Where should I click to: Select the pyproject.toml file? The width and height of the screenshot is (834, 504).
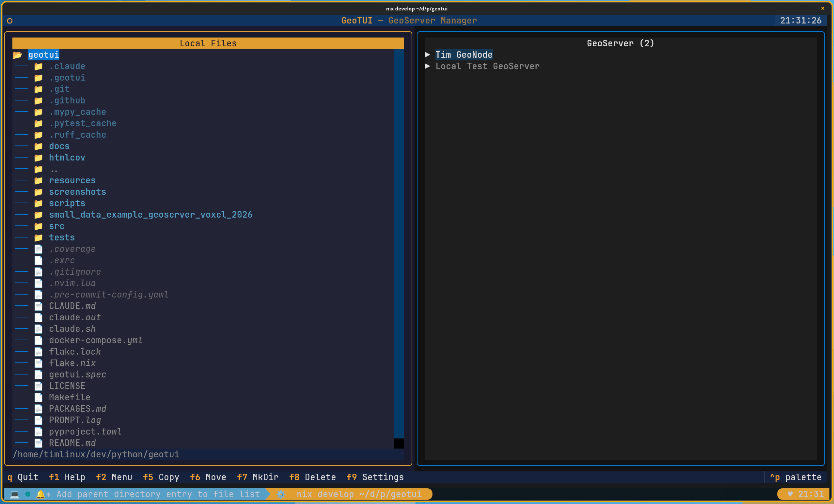(85, 432)
